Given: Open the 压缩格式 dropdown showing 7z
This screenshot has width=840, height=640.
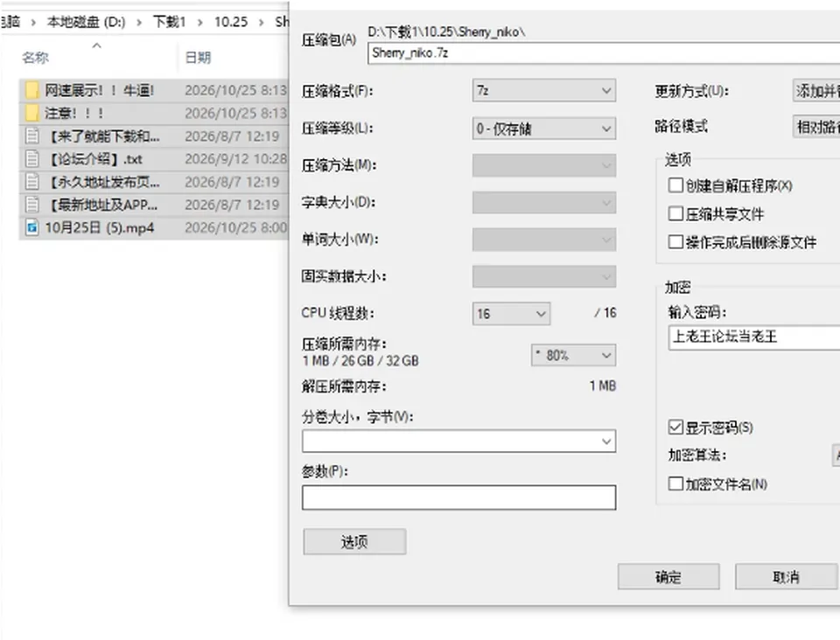Looking at the screenshot, I should click(x=543, y=90).
